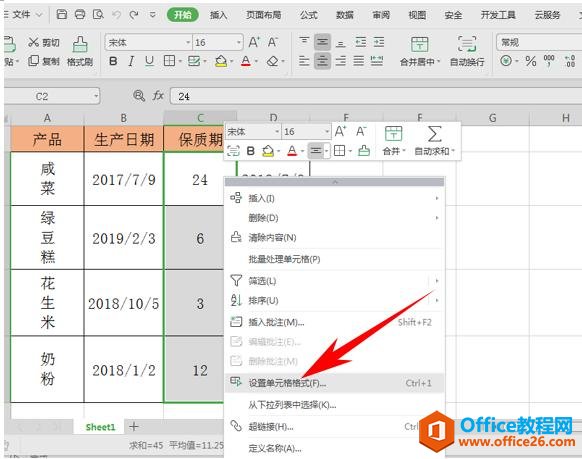Toggle Bold in the ribbon
This screenshot has width=582, height=459.
pos(113,61)
